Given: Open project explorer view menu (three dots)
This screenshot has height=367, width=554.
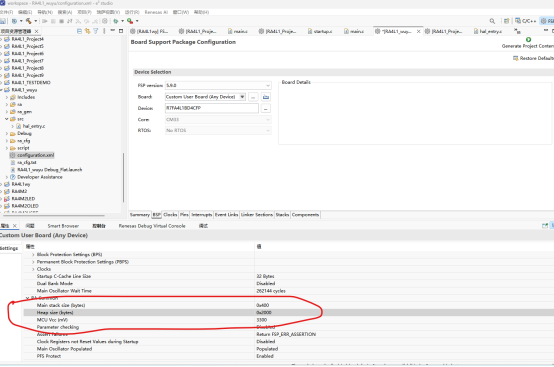Looking at the screenshot, I should 104,31.
